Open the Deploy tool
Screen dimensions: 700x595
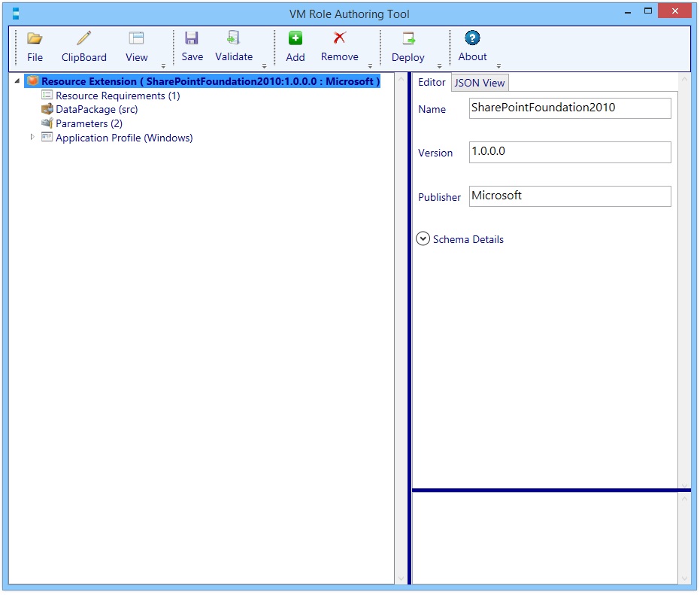click(x=408, y=45)
